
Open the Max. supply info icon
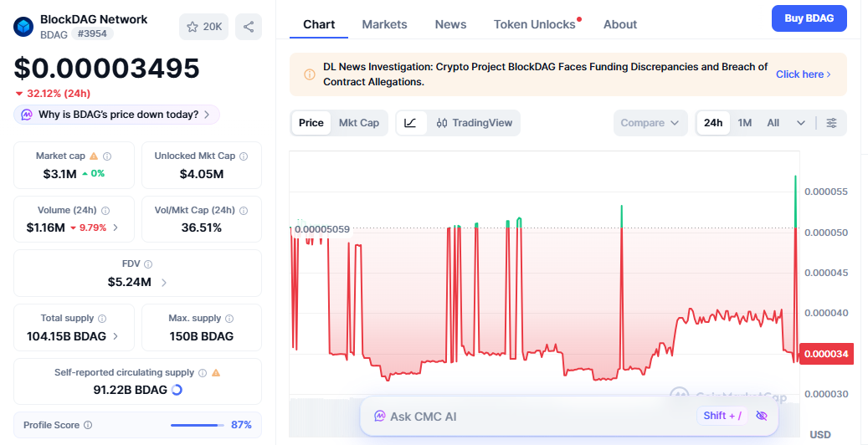coord(229,319)
